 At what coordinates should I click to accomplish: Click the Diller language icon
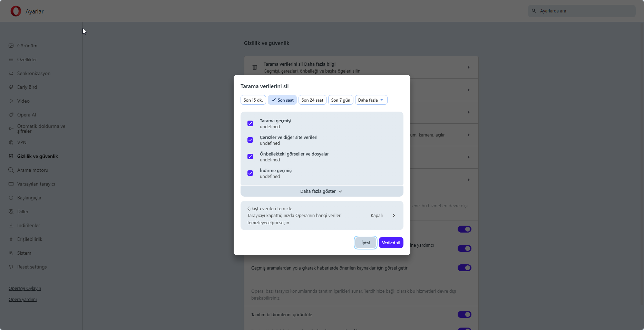[11, 211]
